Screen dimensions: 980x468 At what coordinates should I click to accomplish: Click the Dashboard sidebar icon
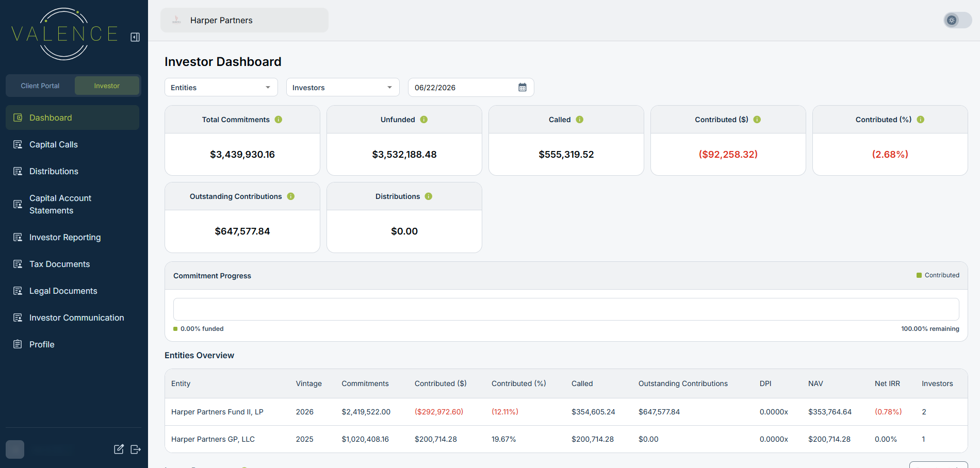18,118
